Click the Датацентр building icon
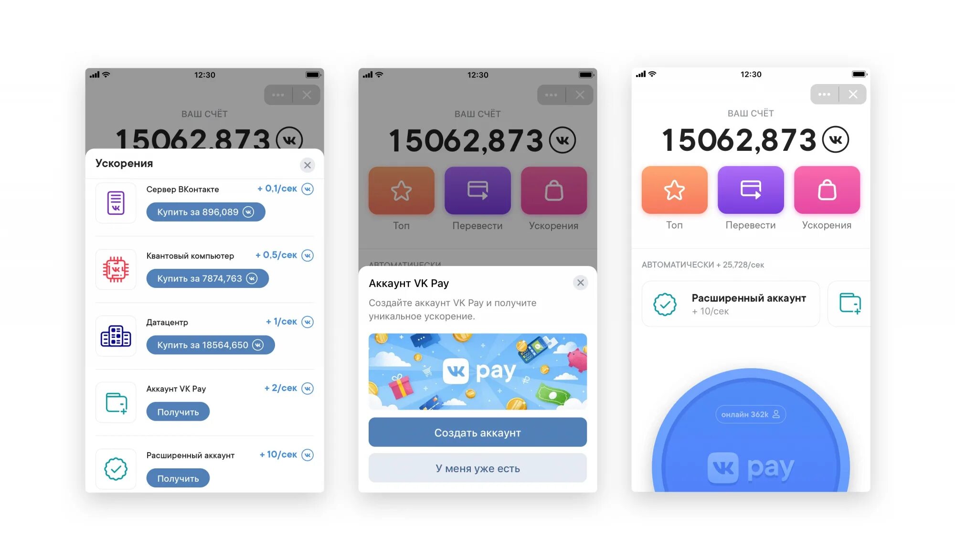 pos(117,333)
